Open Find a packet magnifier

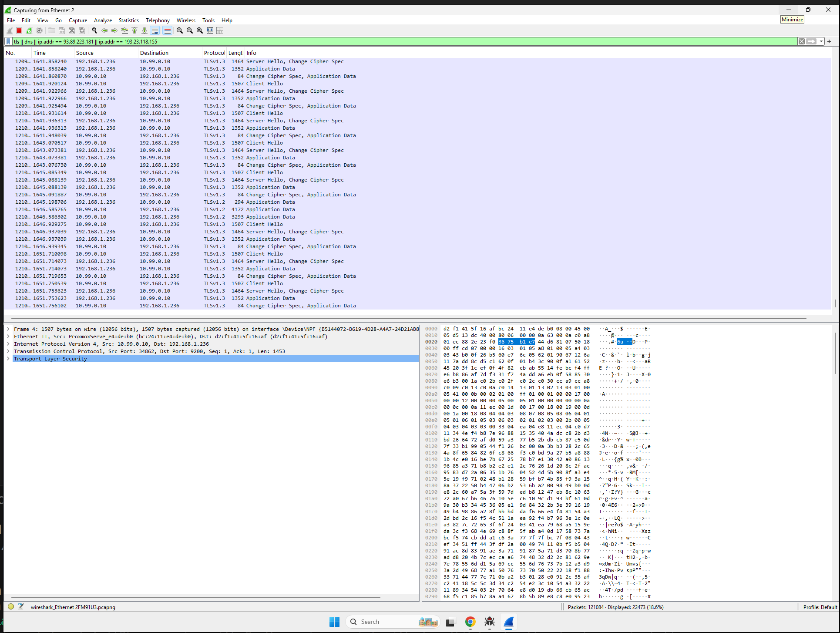(x=94, y=30)
